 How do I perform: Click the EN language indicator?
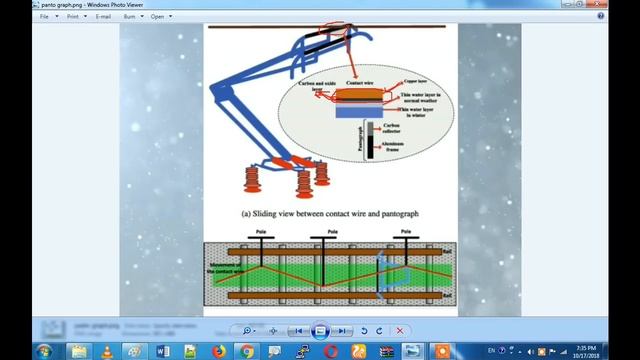(x=491, y=351)
